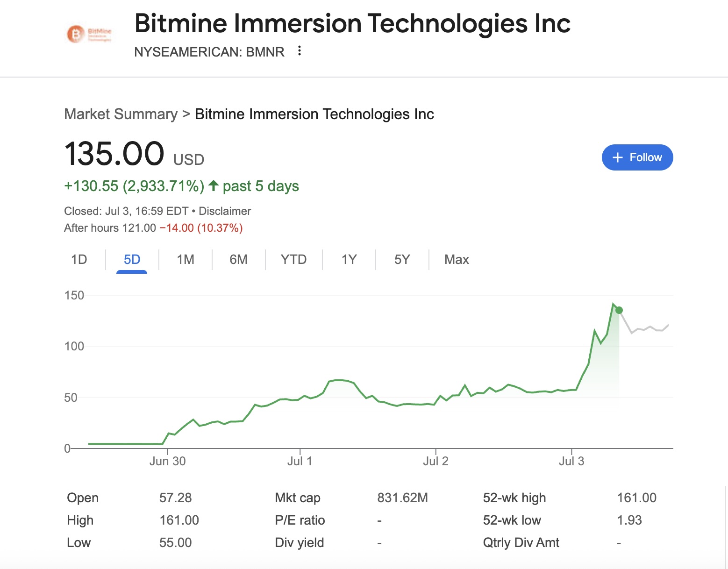The height and width of the screenshot is (569, 728).
Task: Click the green up arrow indicator
Action: (x=214, y=186)
